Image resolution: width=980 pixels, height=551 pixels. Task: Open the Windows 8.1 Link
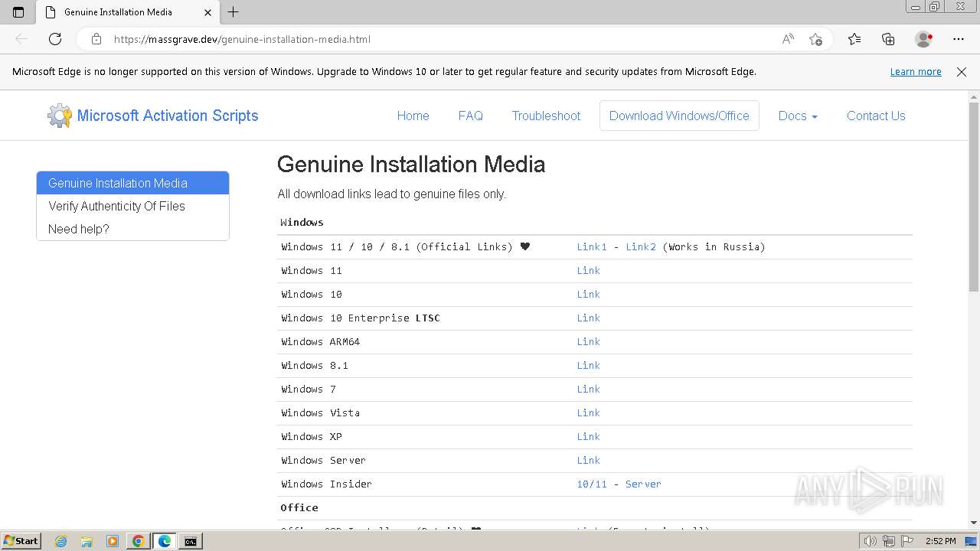click(x=588, y=365)
